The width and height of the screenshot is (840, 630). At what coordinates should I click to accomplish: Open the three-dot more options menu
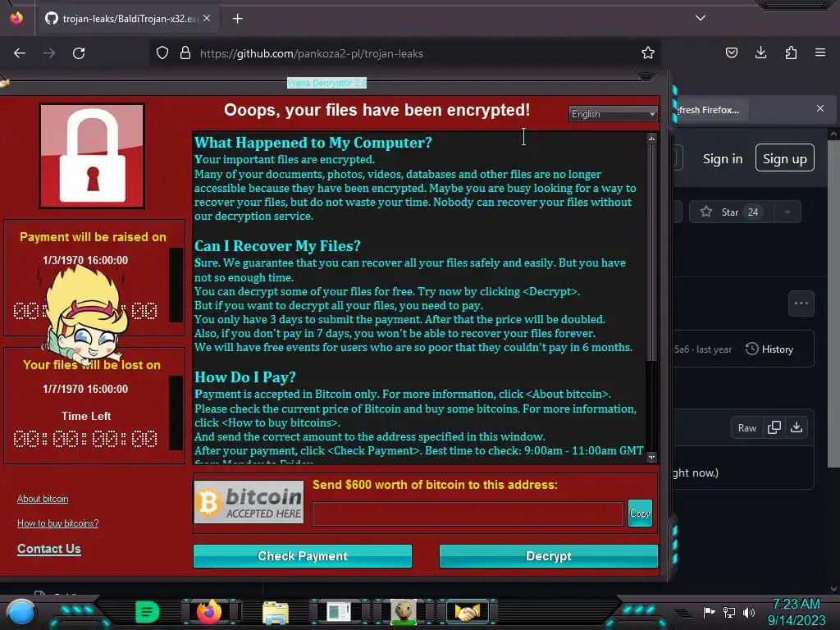point(801,304)
